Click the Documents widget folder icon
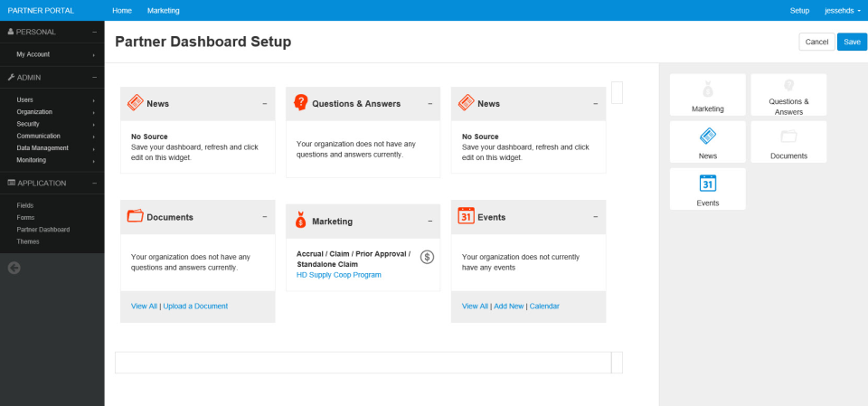The width and height of the screenshot is (868, 406). pyautogui.click(x=136, y=216)
